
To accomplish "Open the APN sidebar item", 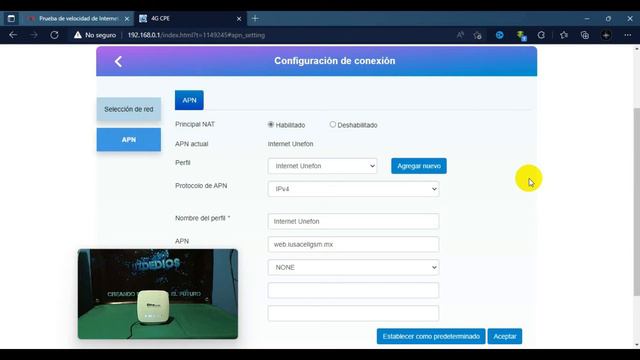I will [129, 140].
